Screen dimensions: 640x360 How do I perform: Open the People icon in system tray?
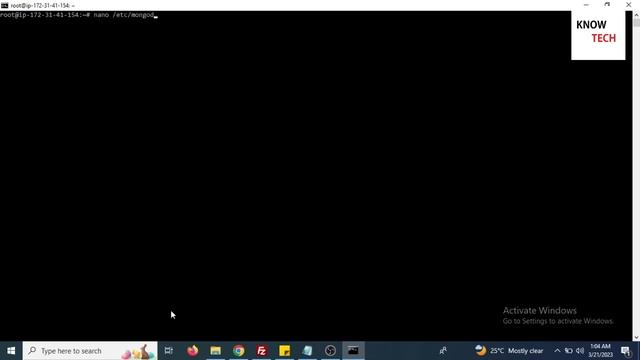click(x=443, y=351)
